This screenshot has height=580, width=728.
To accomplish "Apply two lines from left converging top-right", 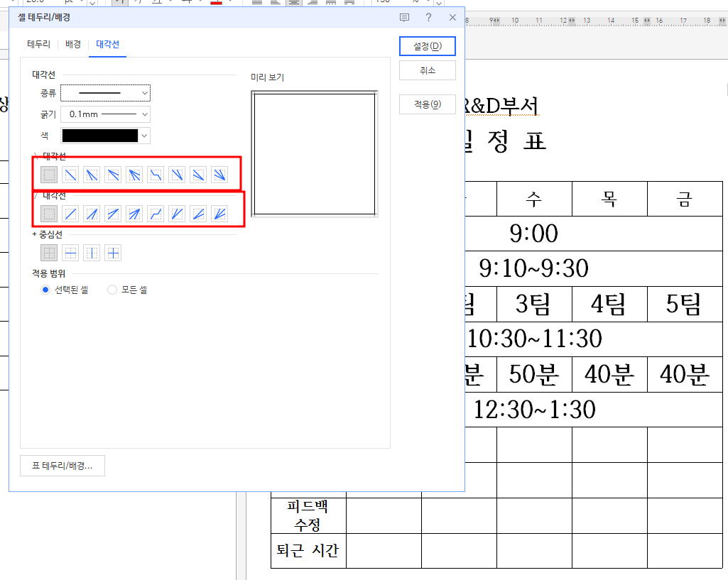I will click(x=113, y=214).
